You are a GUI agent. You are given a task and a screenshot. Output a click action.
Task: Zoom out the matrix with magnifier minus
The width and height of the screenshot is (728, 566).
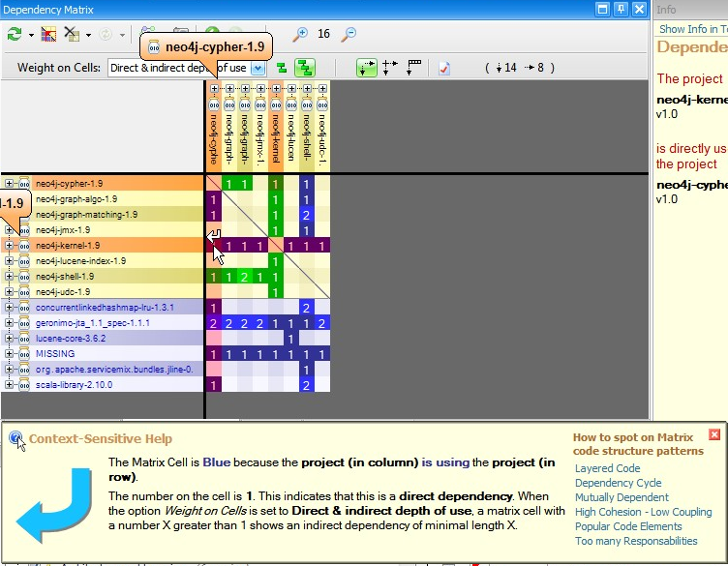tap(349, 34)
